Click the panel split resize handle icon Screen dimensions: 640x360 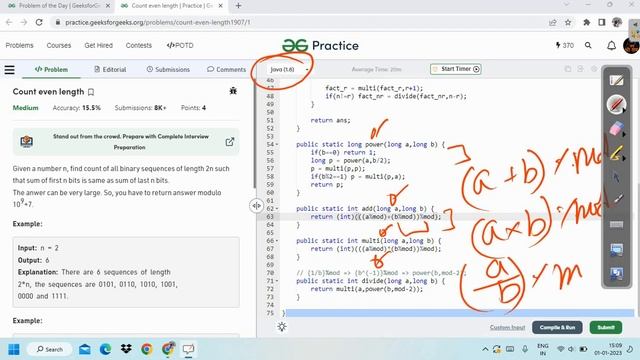coord(256,206)
